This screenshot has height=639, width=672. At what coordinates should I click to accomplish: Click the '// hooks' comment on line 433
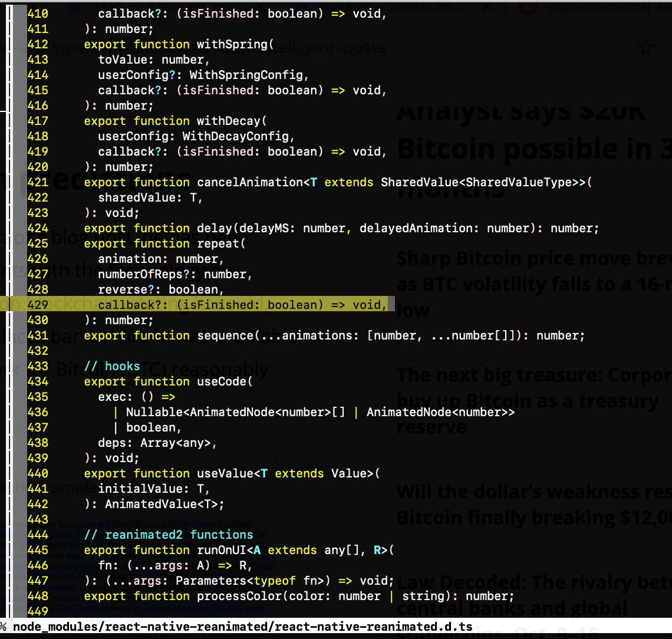(109, 366)
